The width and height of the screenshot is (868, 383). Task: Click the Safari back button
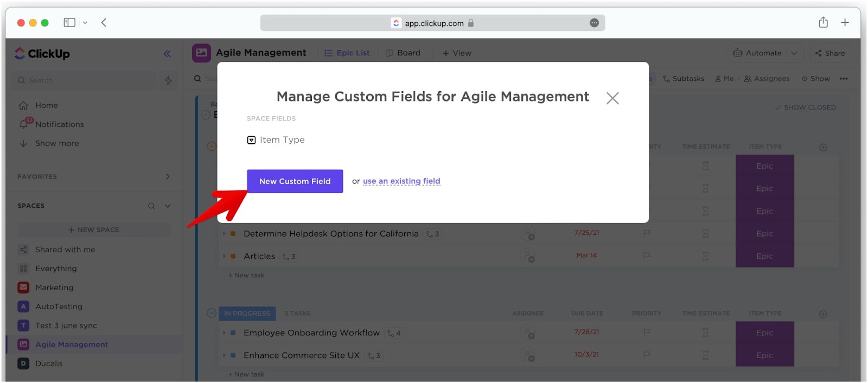[x=104, y=22]
